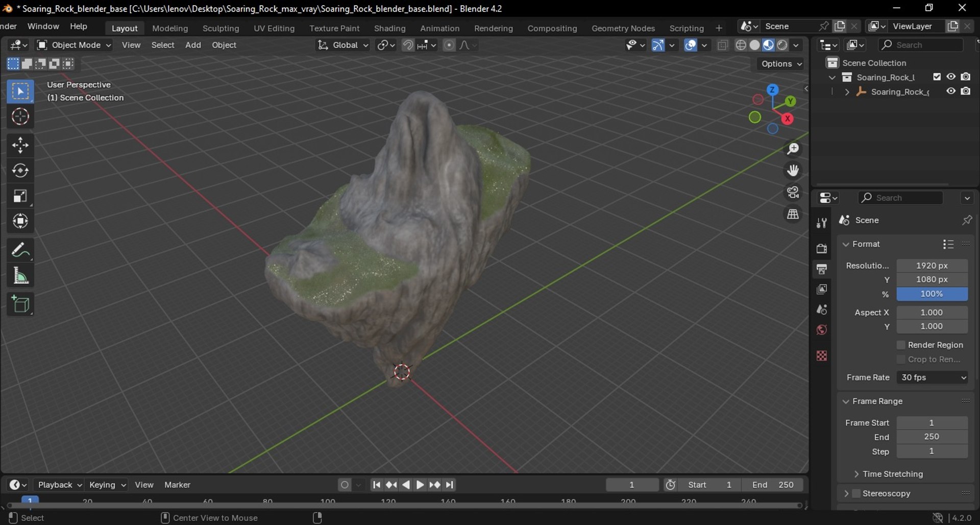Hide Soaring_Rock object with eye icon
980x525 pixels.
(x=951, y=91)
